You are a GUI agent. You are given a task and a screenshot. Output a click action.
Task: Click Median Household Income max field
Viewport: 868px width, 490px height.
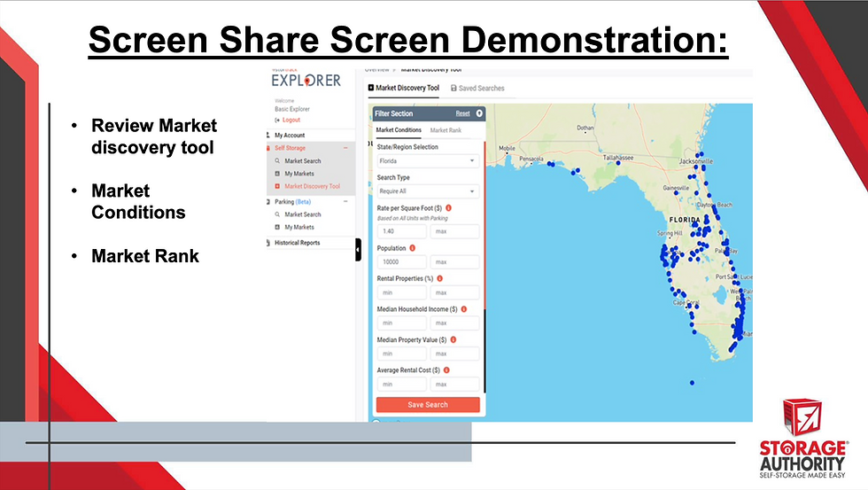(x=454, y=323)
